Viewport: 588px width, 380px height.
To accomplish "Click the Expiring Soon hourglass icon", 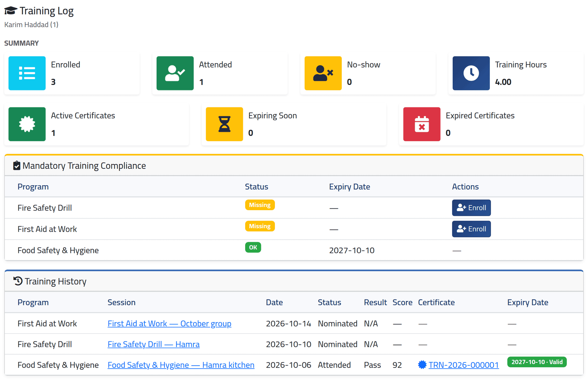I will (x=224, y=124).
